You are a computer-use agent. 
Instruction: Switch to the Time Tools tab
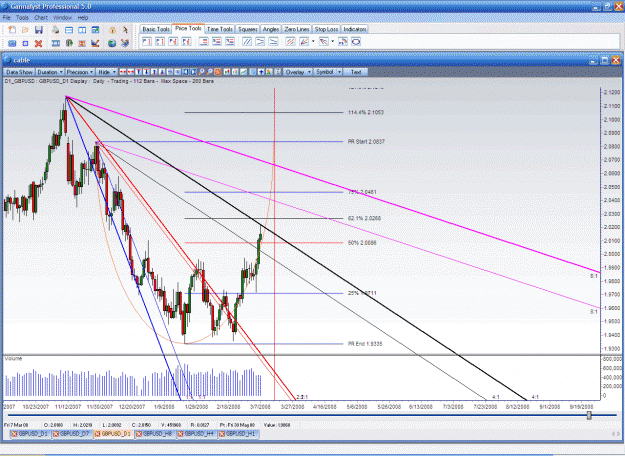tap(220, 29)
